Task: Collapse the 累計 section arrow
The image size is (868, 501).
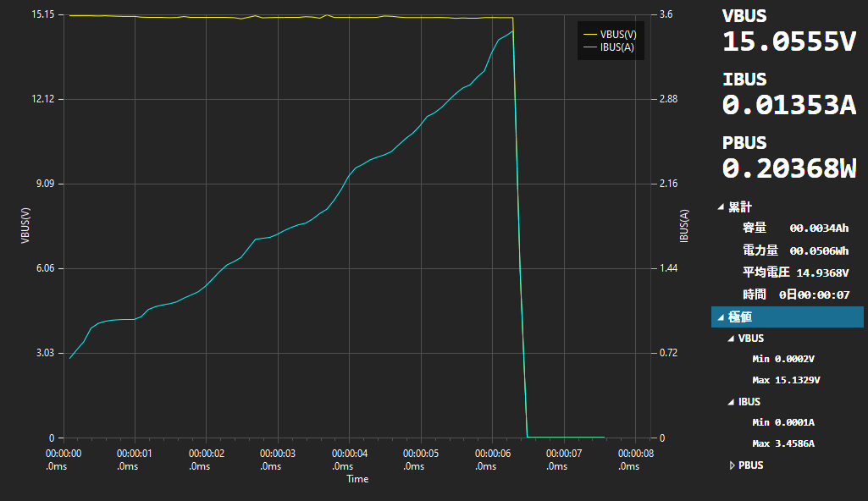Action: point(721,207)
